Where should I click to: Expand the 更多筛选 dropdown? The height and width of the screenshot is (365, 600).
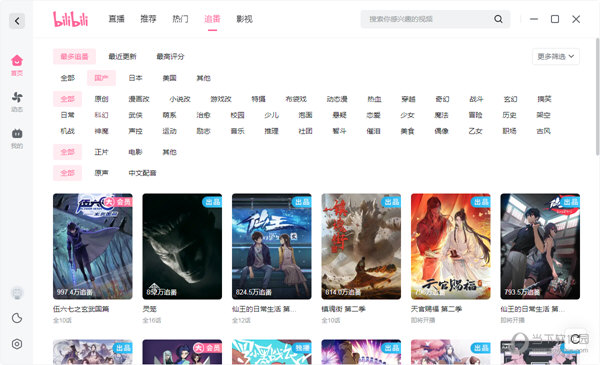pos(556,57)
